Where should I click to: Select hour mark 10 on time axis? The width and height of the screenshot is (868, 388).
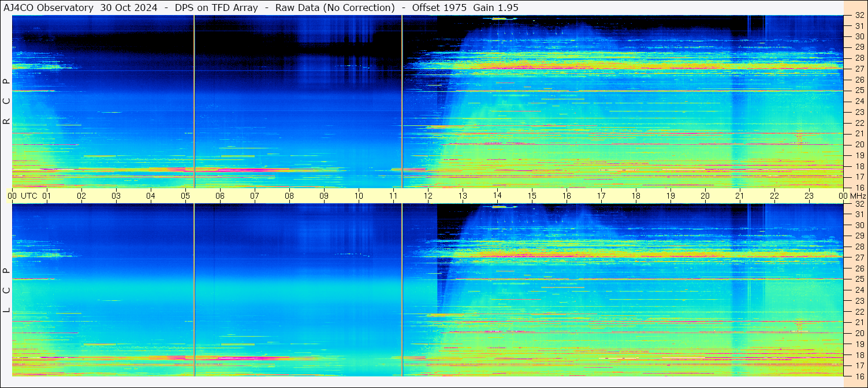[359, 196]
